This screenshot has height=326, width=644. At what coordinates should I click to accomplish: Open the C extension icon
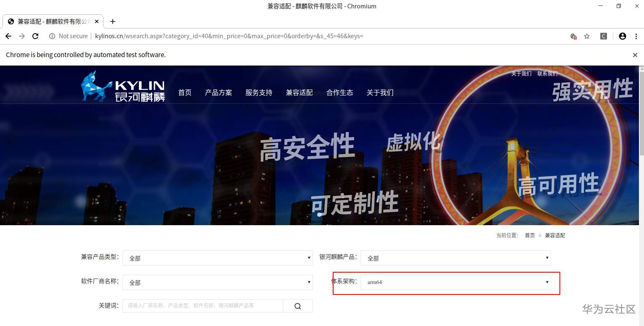[x=604, y=36]
